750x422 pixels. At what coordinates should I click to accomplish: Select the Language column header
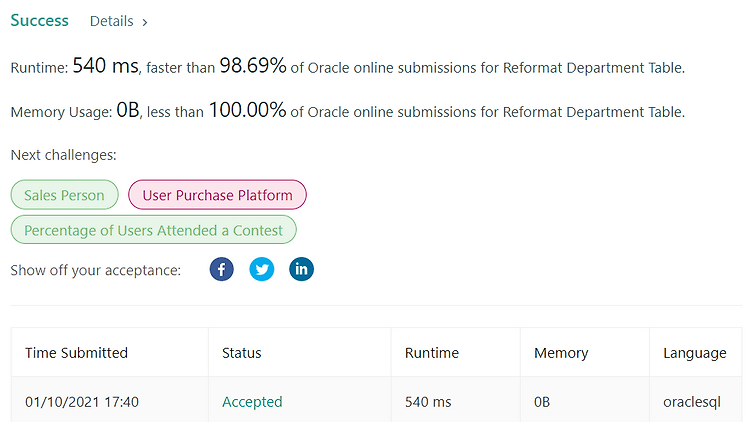point(695,353)
